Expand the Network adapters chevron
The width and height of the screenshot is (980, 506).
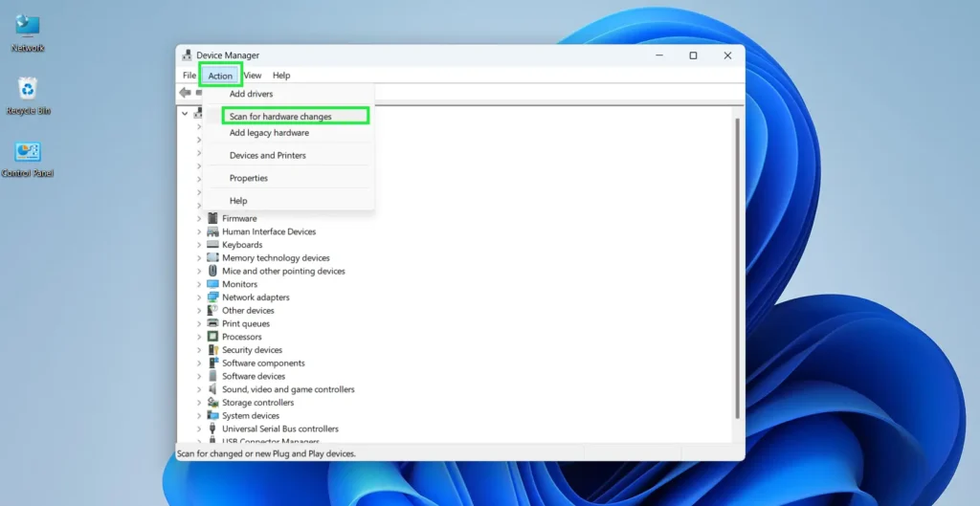199,297
